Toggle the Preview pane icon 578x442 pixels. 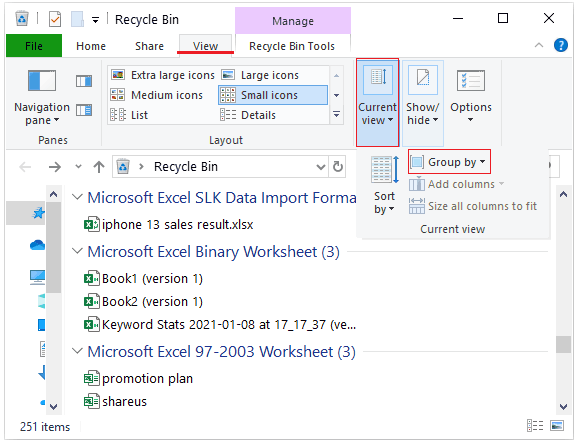pyautogui.click(x=84, y=81)
